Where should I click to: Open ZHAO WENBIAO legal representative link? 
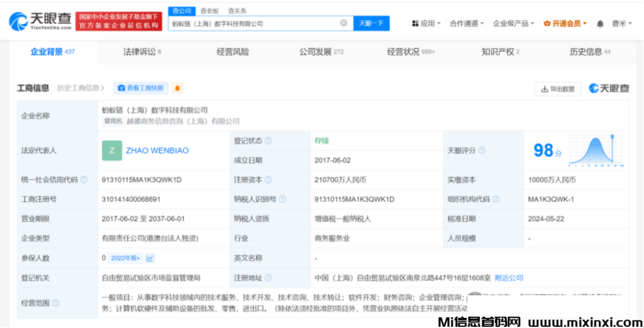click(x=157, y=150)
